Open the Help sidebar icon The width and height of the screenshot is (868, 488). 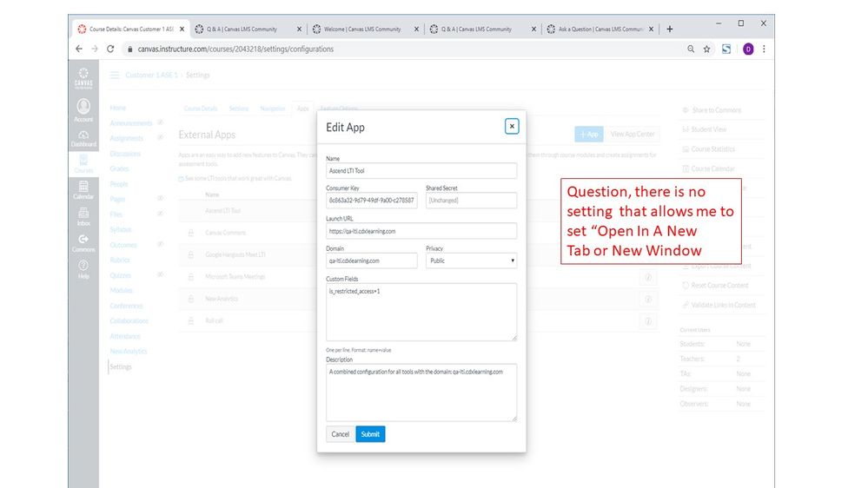tap(83, 268)
